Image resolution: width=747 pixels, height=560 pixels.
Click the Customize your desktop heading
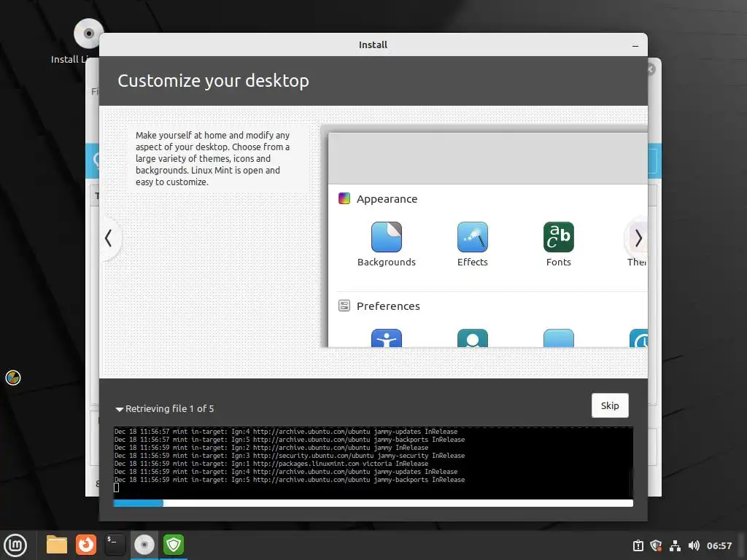214,81
